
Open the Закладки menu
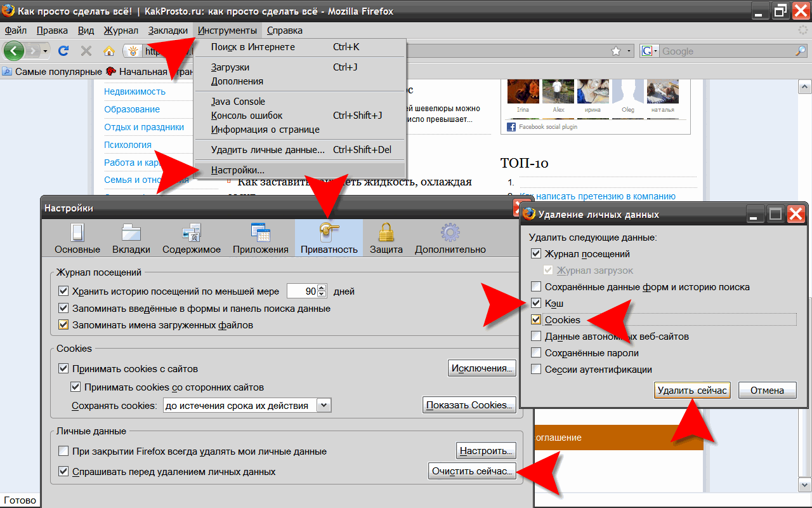[167, 30]
